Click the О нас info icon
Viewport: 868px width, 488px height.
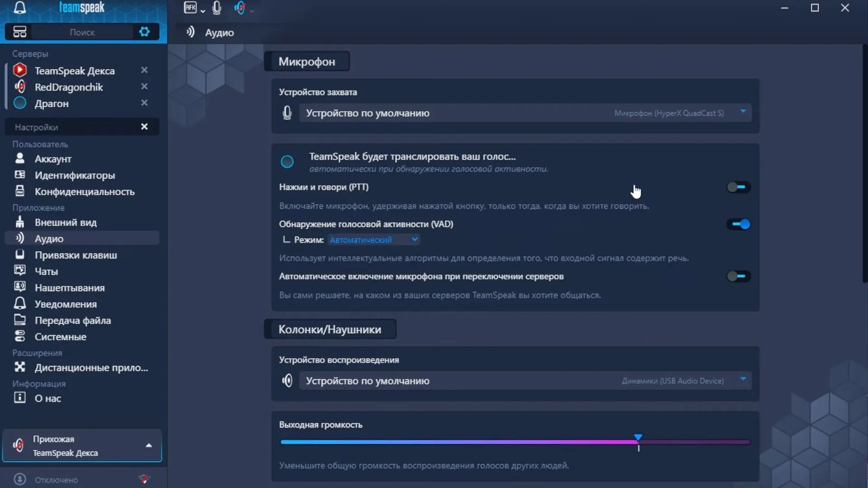[20, 398]
